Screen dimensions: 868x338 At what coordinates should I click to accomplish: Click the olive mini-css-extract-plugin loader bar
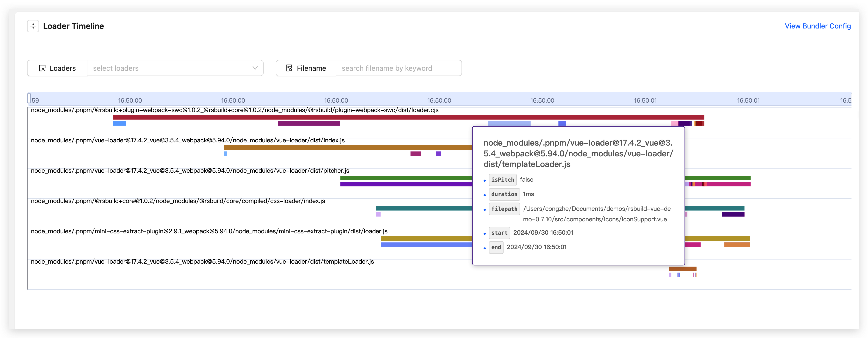pyautogui.click(x=426, y=239)
